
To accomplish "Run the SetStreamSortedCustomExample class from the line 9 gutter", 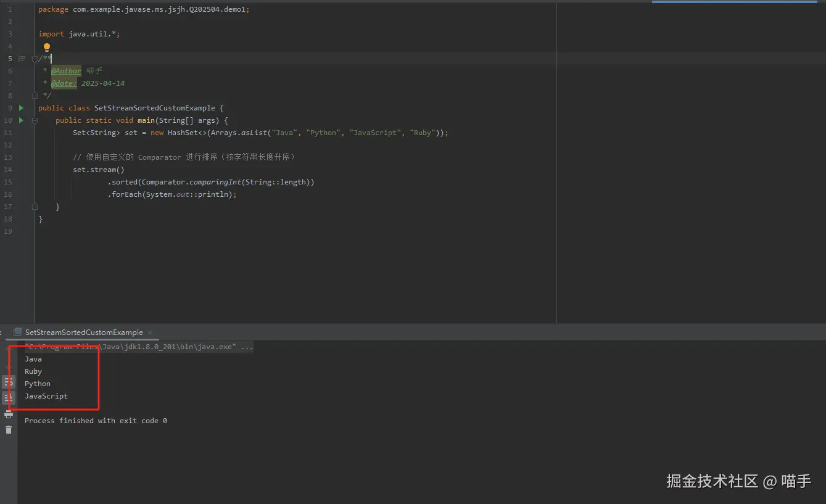I will coord(21,108).
